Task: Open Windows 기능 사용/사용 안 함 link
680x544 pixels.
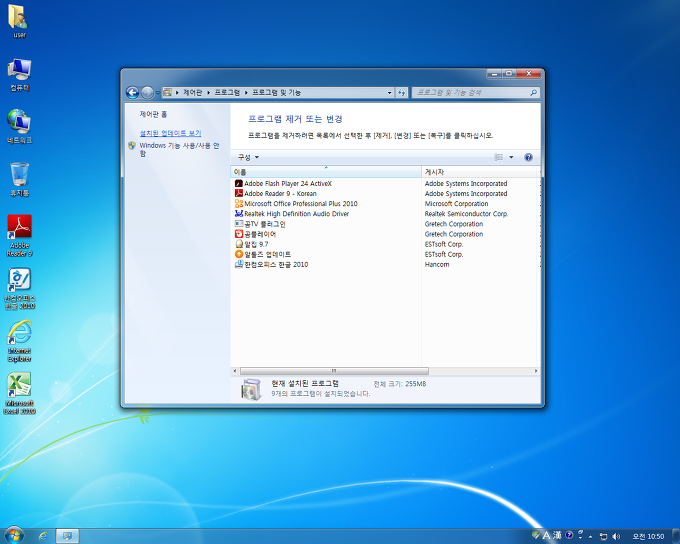Action: [179, 149]
